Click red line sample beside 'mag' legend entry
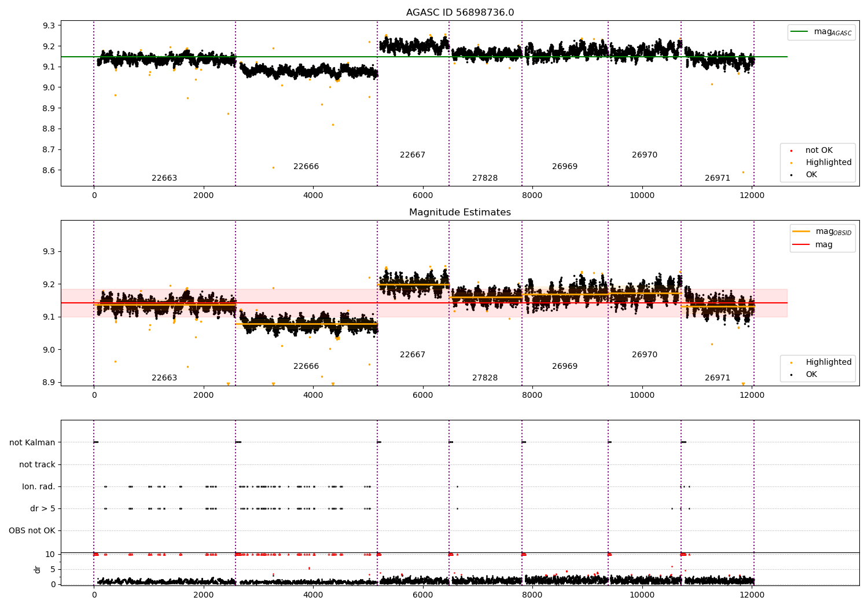The height and width of the screenshot is (608, 868). [x=801, y=244]
